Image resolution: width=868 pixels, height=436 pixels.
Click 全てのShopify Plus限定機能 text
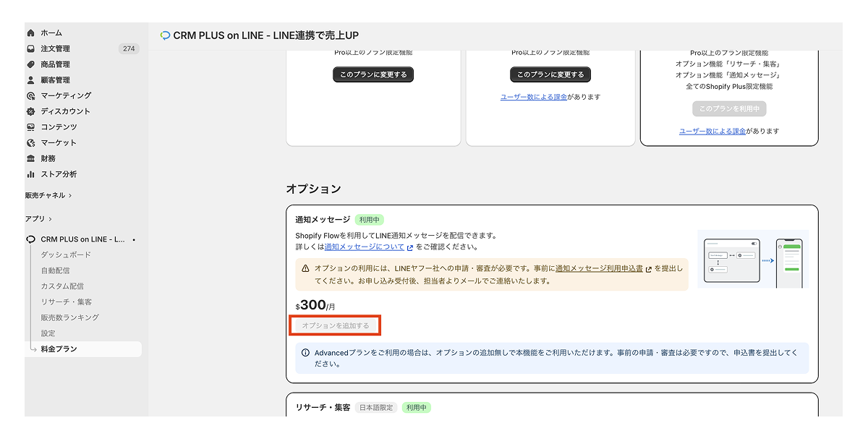point(729,86)
